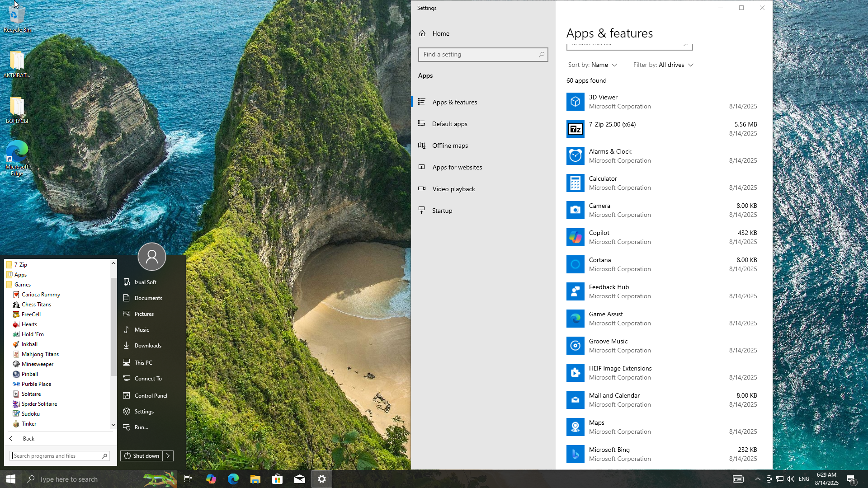The width and height of the screenshot is (868, 488).
Task: Click the Copilot app icon in list
Action: 575,237
